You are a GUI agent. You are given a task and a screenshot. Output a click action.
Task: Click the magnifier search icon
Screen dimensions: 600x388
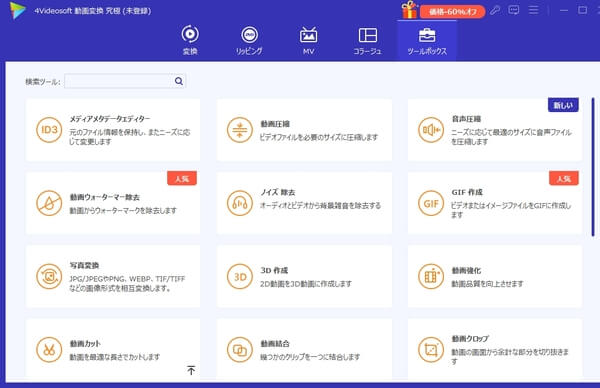(179, 81)
